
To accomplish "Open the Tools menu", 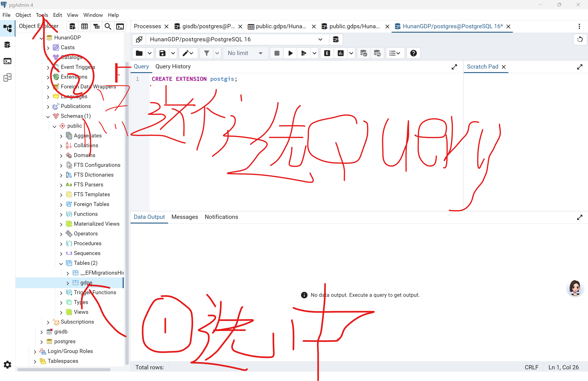I will tap(42, 15).
